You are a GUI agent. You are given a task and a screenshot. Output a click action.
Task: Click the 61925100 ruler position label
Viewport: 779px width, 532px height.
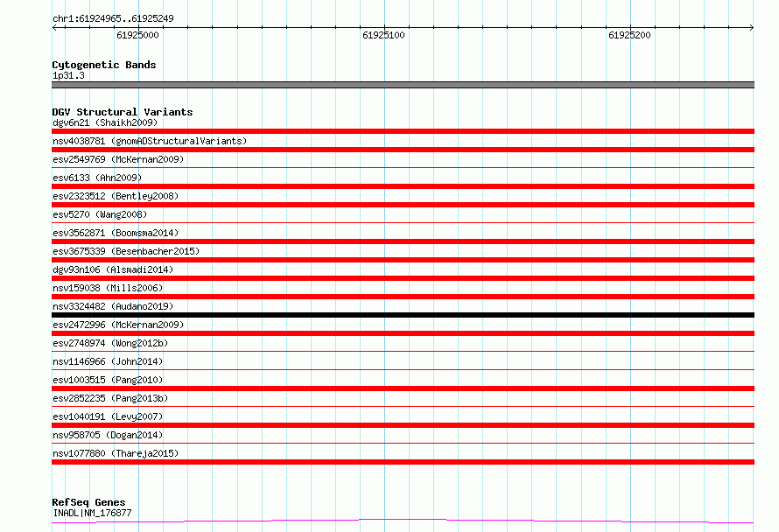[383, 35]
